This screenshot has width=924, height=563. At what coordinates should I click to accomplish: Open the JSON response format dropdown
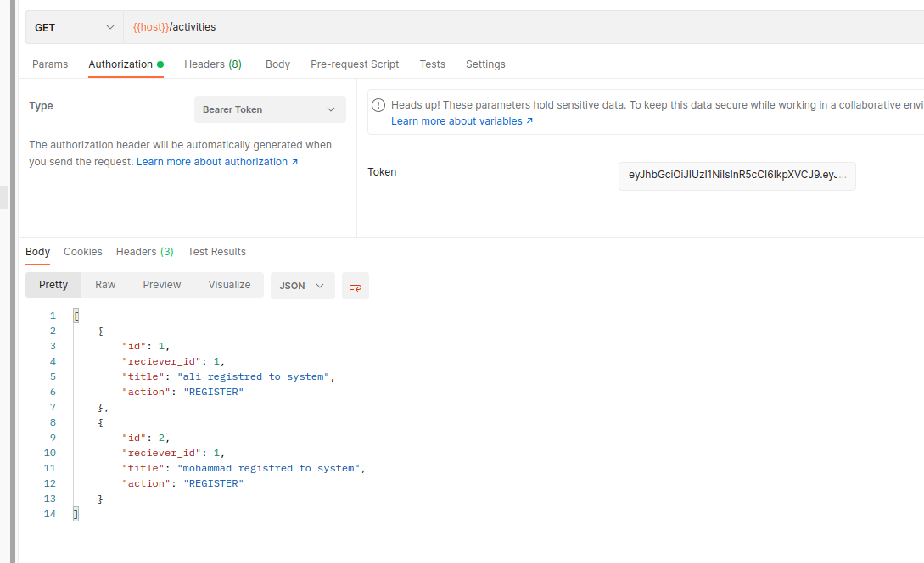click(x=302, y=286)
